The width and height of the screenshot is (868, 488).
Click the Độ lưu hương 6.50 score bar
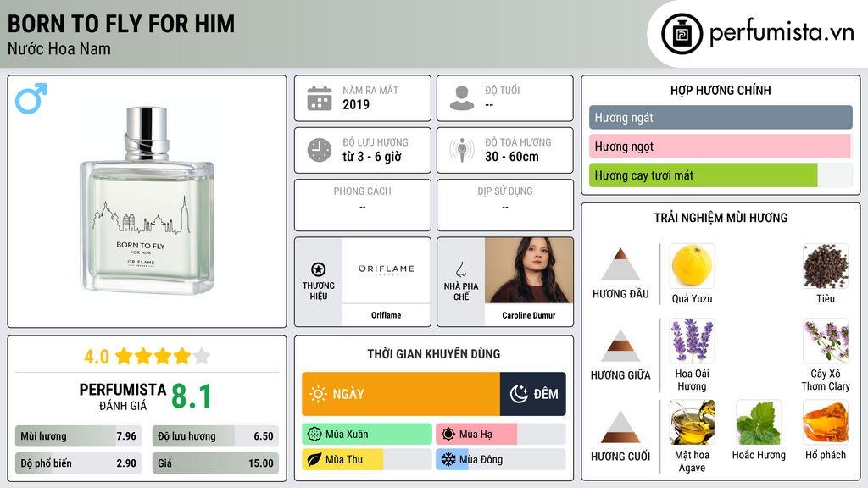pyautogui.click(x=215, y=436)
